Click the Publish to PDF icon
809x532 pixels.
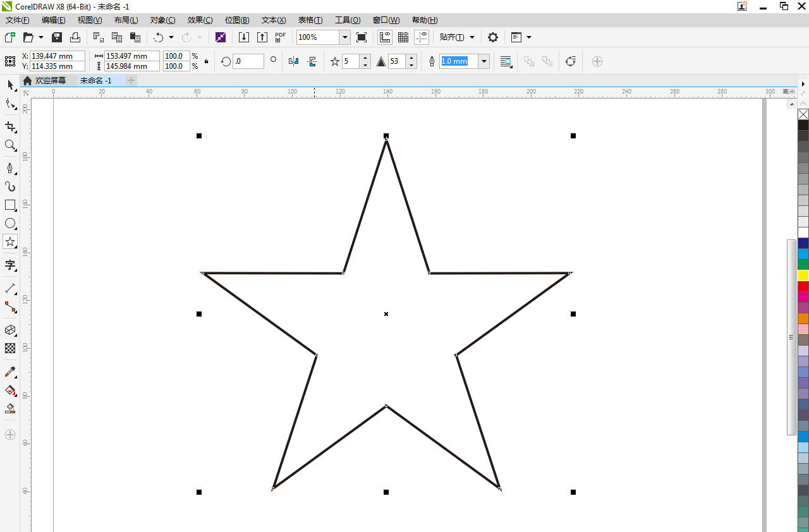click(x=281, y=37)
